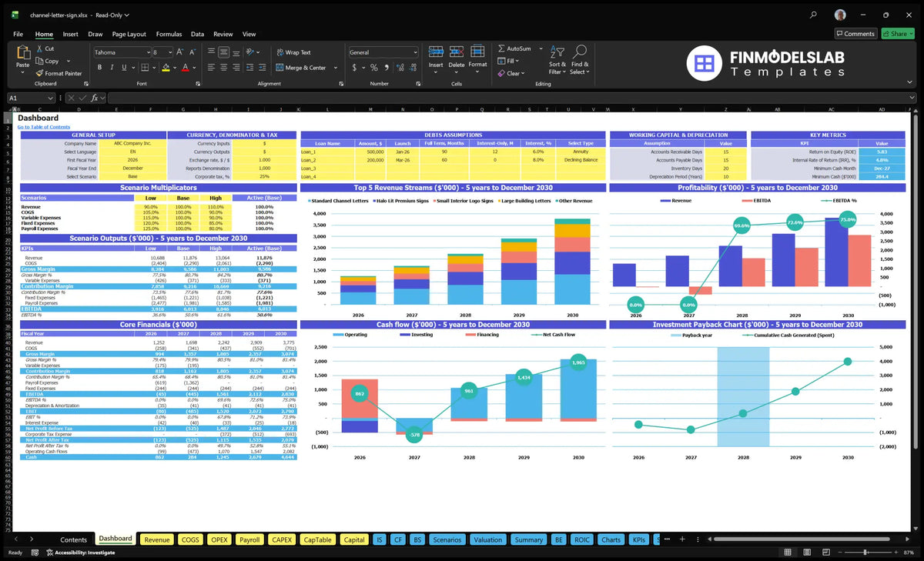Open the File menu
Viewport: 924px width, 561px height.
pyautogui.click(x=18, y=34)
